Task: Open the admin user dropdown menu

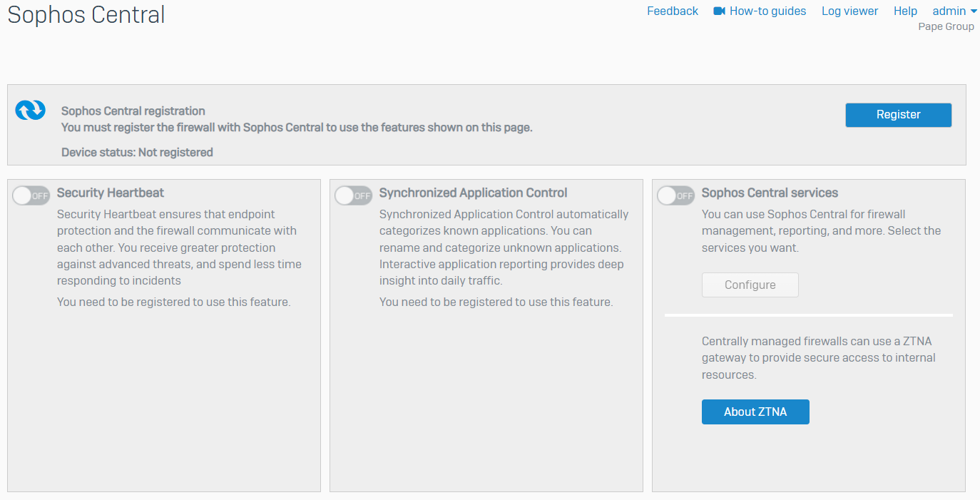Action: click(949, 11)
